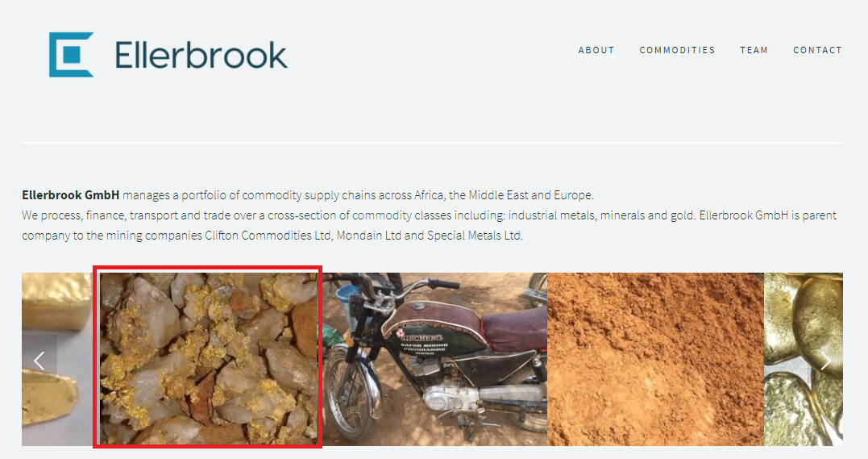Click the Ellerbrook square logo icon
This screenshot has width=868, height=459.
point(72,55)
